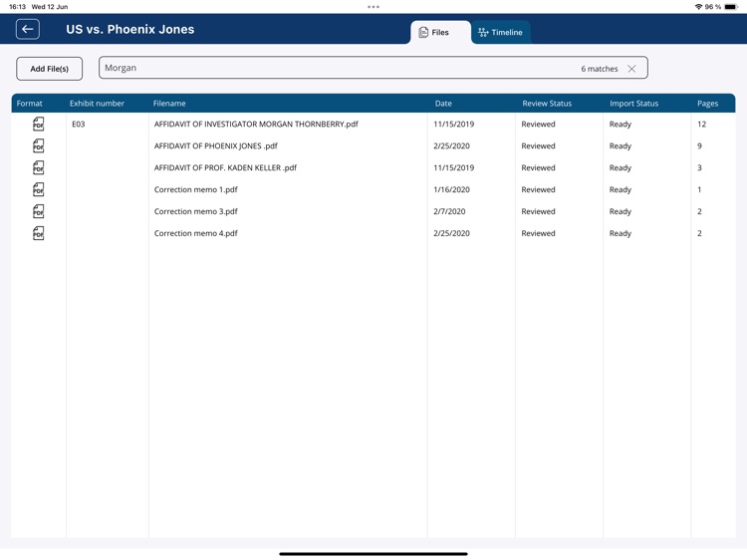Sort by Review Status column header

pyautogui.click(x=547, y=104)
